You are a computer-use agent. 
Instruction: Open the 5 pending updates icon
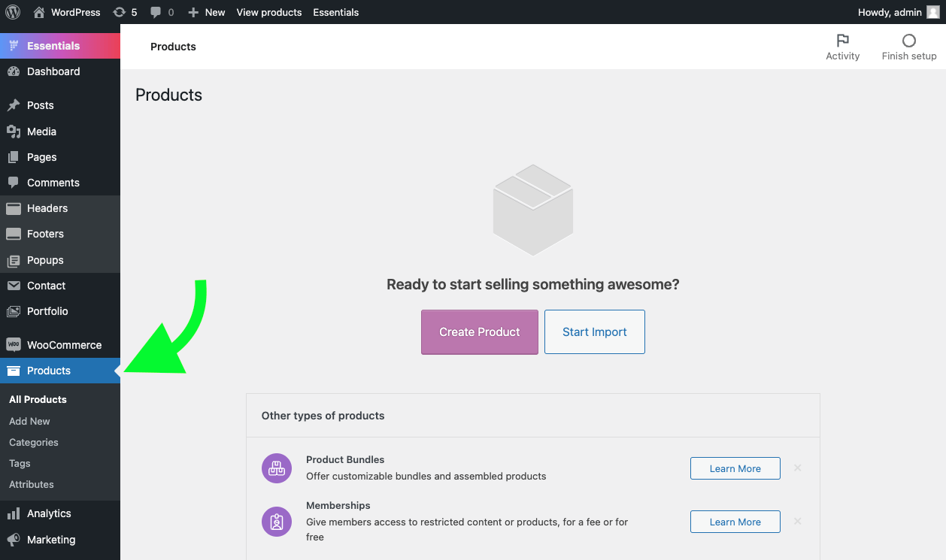pos(125,12)
